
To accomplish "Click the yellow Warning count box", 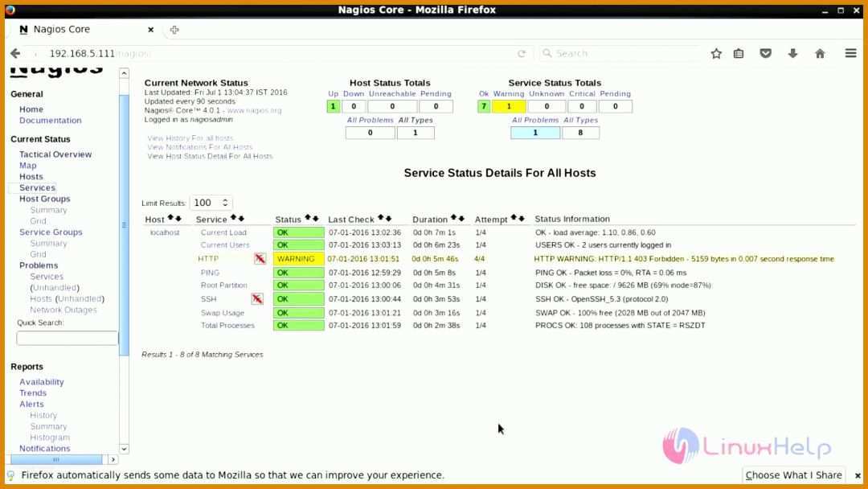I will [509, 106].
